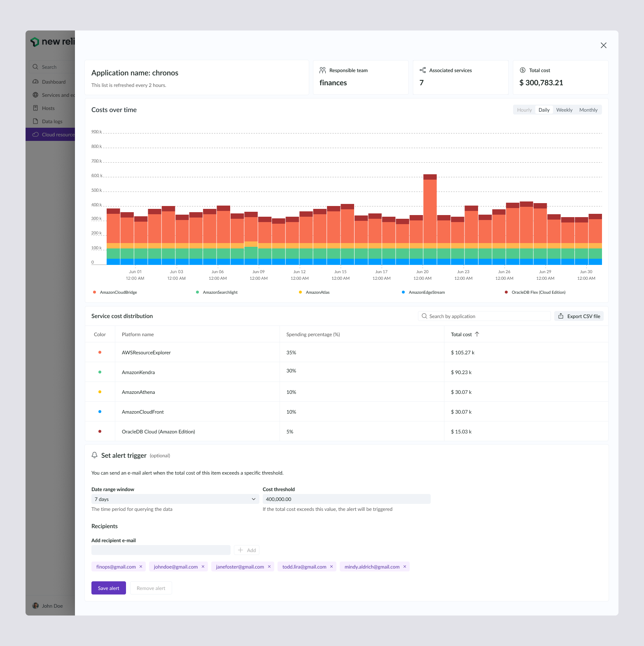The width and height of the screenshot is (644, 646).
Task: Click the plus icon on Add button
Action: click(240, 550)
